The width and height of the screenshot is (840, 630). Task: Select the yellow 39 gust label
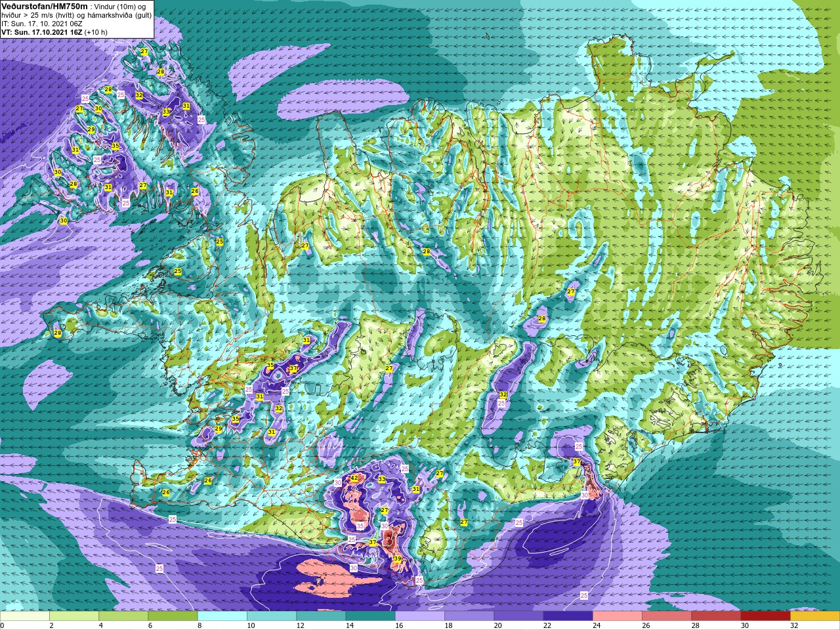coord(398,559)
